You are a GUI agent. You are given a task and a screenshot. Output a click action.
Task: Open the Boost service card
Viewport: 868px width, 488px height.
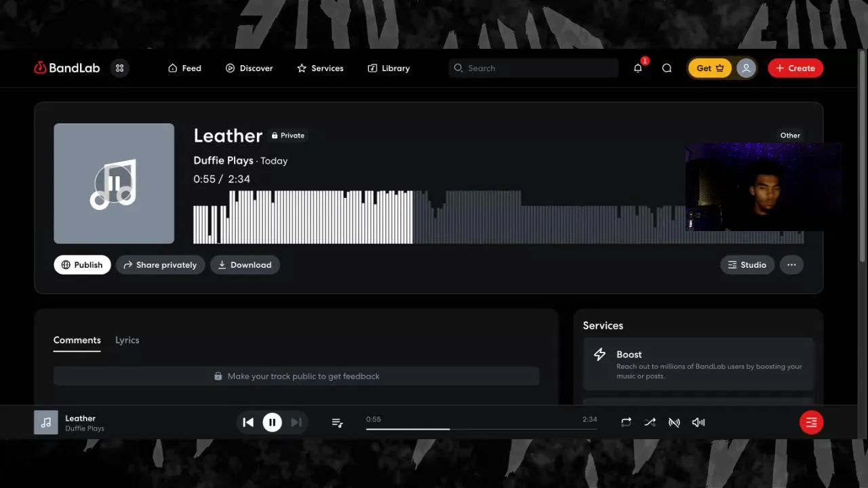pos(698,365)
